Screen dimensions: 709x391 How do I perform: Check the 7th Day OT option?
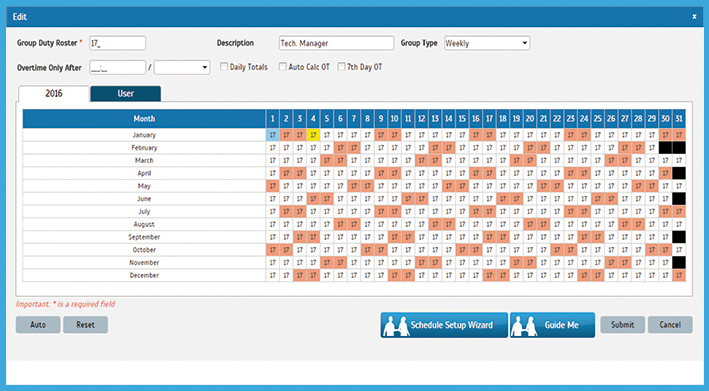click(x=341, y=67)
